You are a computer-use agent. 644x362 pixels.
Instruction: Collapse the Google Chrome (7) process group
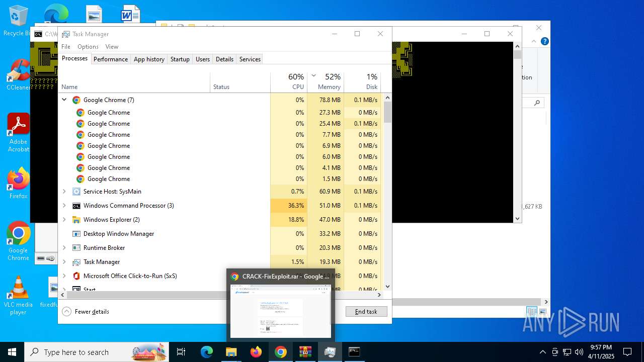tap(64, 100)
